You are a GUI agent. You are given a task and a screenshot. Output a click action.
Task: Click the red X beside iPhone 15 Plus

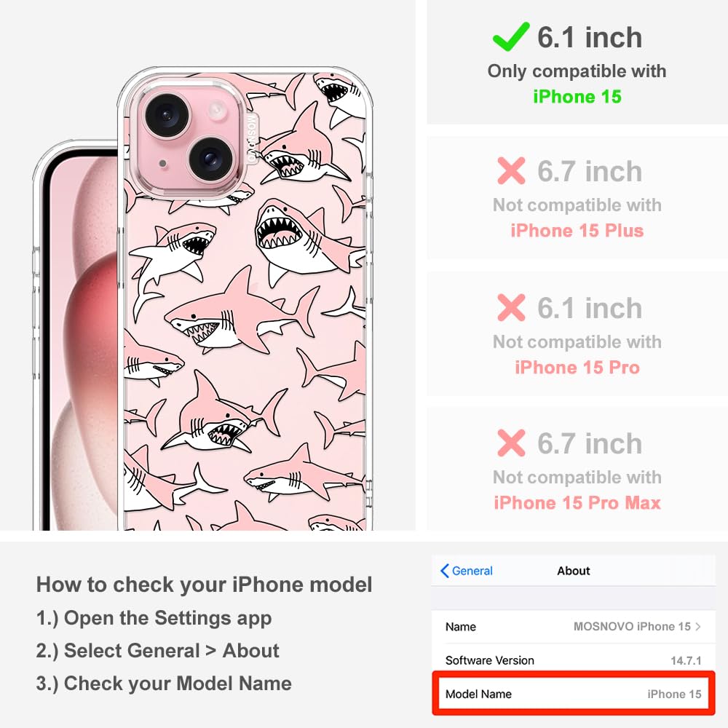click(511, 171)
